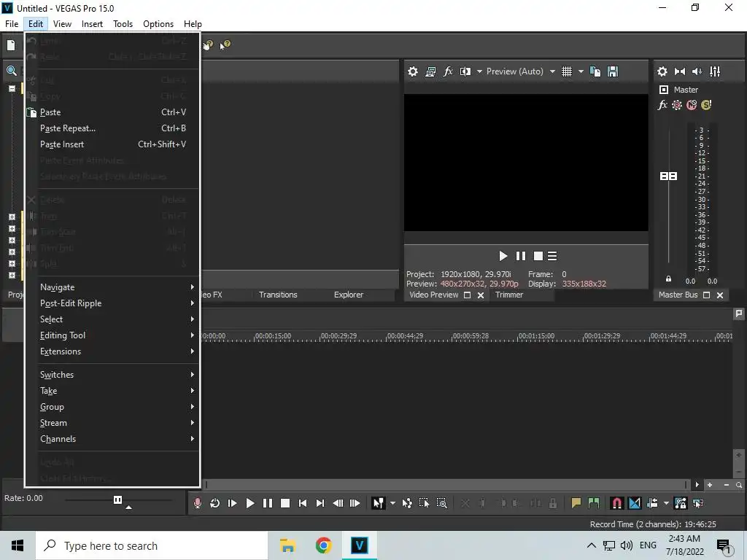Open split screen view dropdown arrow
The width and height of the screenshot is (747, 560).
pos(479,71)
